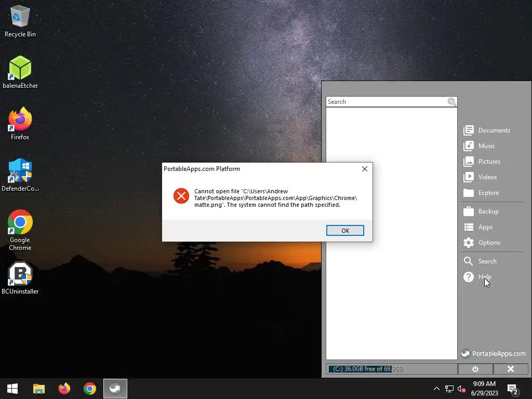Click the red error icon in the dialog
532x399 pixels.
181,196
